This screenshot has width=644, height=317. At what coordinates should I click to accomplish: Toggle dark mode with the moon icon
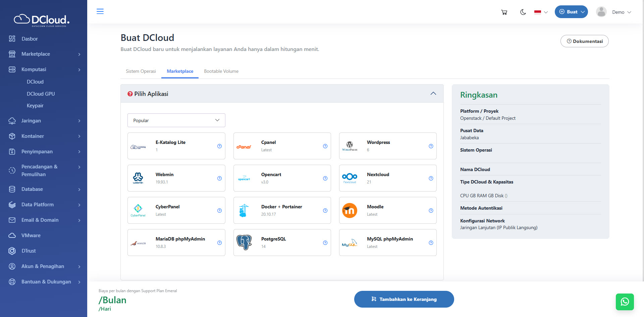click(523, 12)
